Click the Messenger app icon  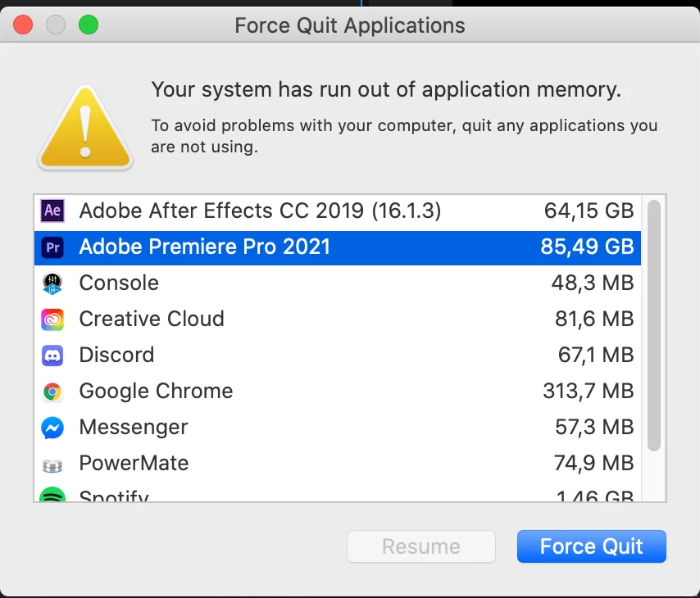pos(52,428)
